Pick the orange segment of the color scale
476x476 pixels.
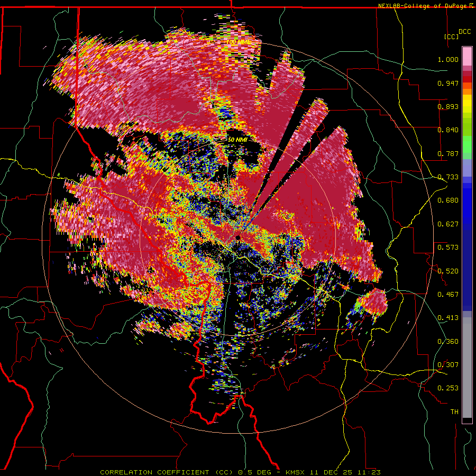(x=467, y=89)
